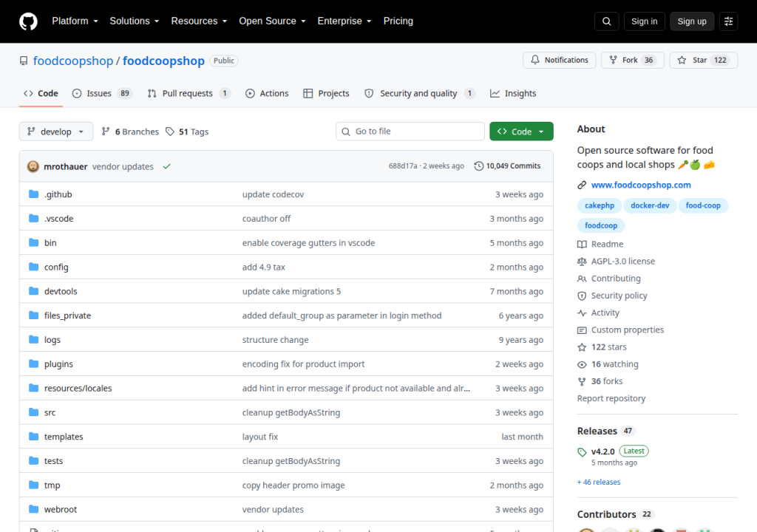Open the Actions tab
Image resolution: width=757 pixels, height=532 pixels.
click(x=267, y=93)
